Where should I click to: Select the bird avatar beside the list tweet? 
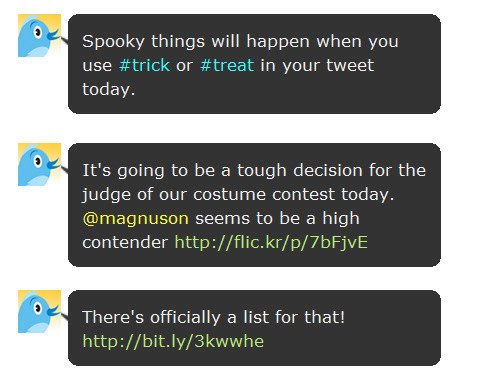(x=39, y=312)
